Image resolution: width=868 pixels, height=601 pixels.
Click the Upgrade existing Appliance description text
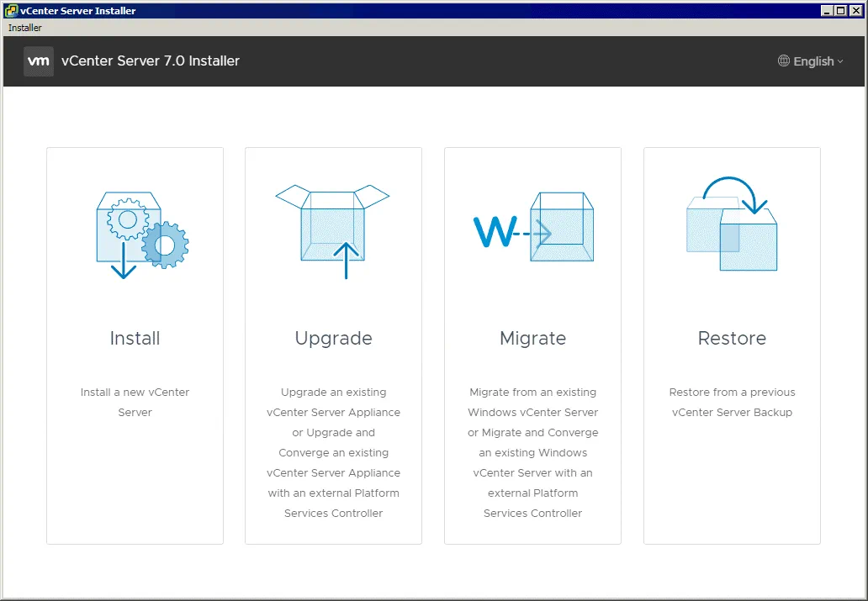pyautogui.click(x=333, y=452)
